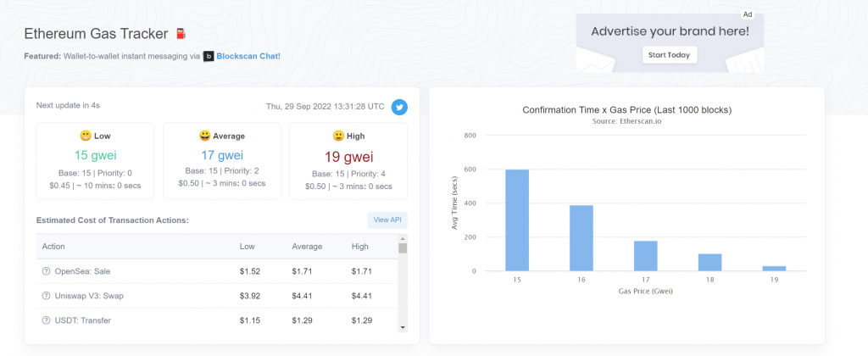Image resolution: width=868 pixels, height=356 pixels.
Task: Click the 15 gwei Low price
Action: tap(95, 156)
